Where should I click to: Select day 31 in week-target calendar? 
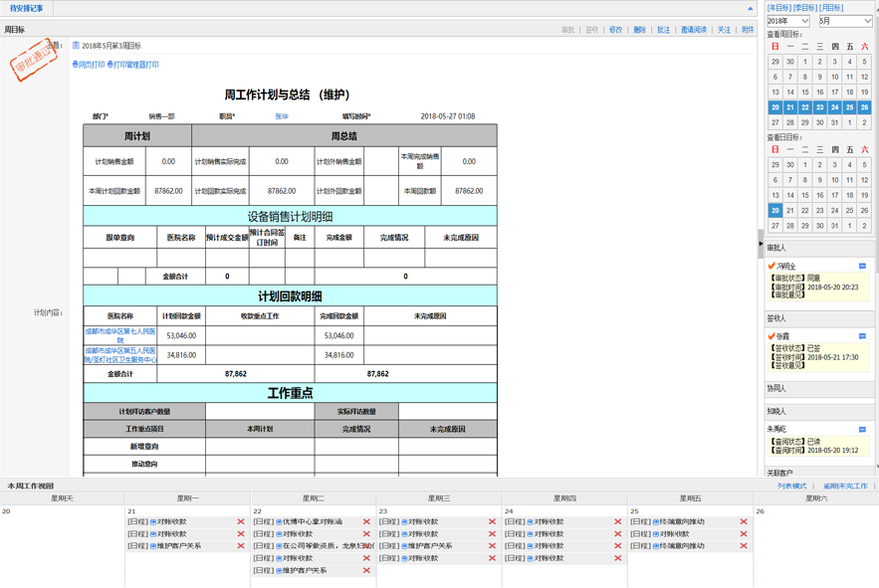[x=835, y=122]
